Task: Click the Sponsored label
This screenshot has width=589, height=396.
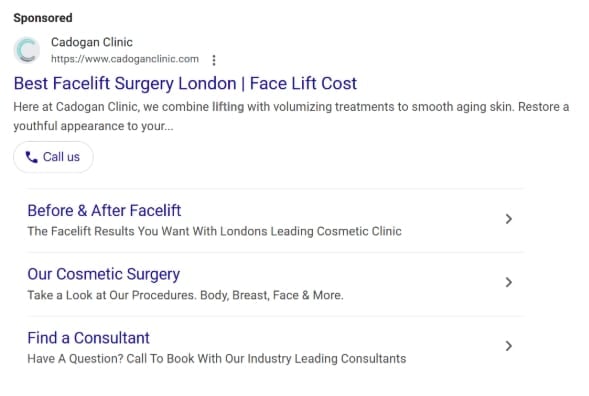Action: [x=43, y=18]
